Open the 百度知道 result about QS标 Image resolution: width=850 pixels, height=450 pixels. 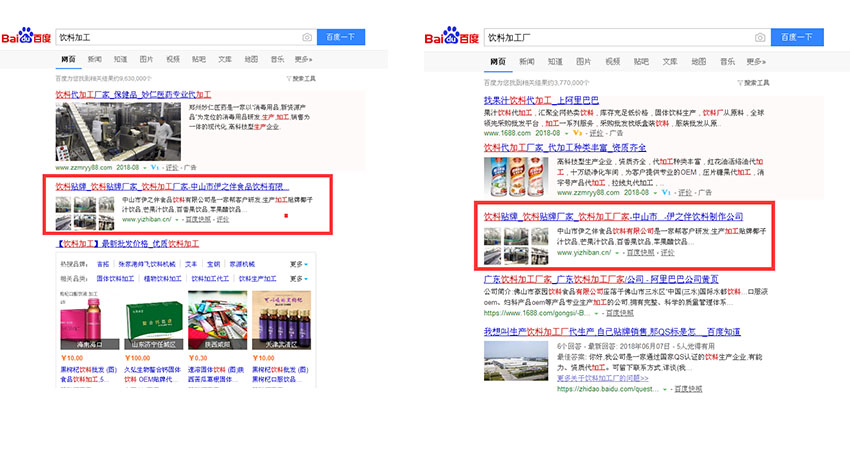(x=612, y=332)
